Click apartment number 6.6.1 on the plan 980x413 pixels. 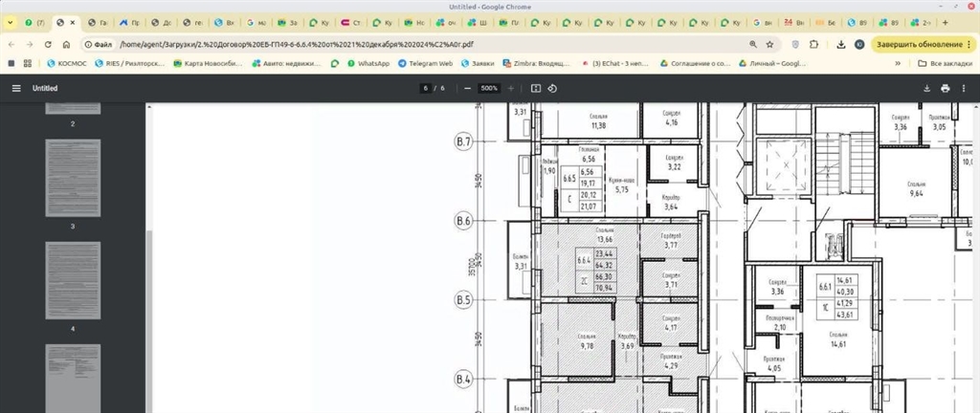pos(825,287)
